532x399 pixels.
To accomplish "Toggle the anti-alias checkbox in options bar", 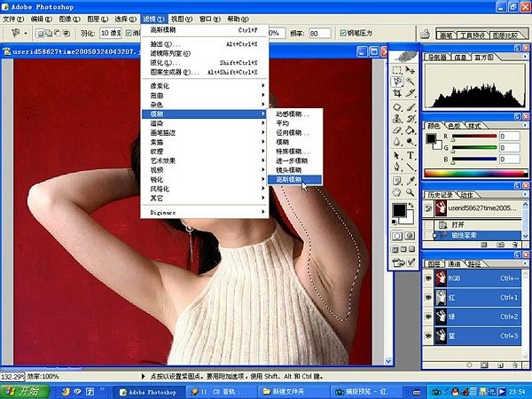I will [x=129, y=33].
